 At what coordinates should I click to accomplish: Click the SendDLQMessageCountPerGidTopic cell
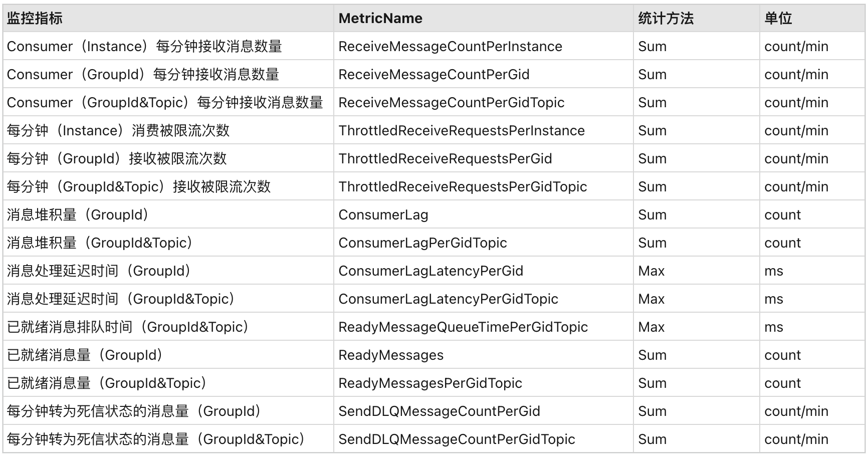457,439
